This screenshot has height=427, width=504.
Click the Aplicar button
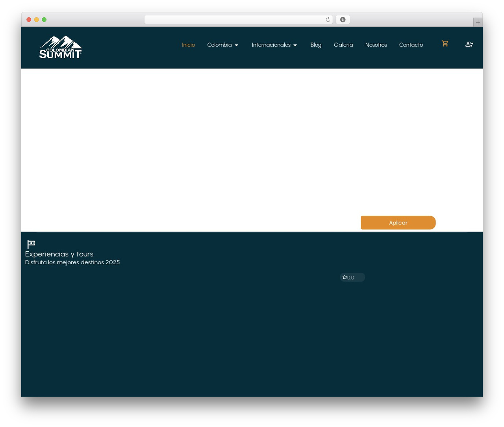click(398, 223)
